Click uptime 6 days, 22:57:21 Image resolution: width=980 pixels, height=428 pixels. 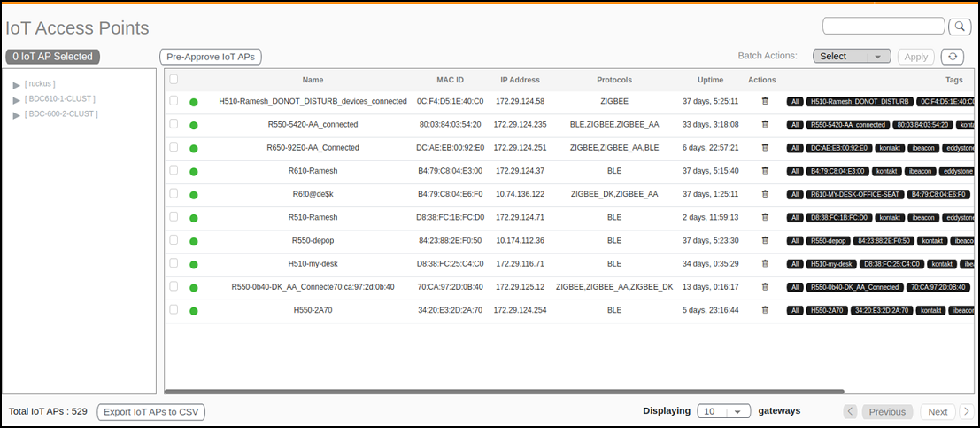click(x=711, y=148)
